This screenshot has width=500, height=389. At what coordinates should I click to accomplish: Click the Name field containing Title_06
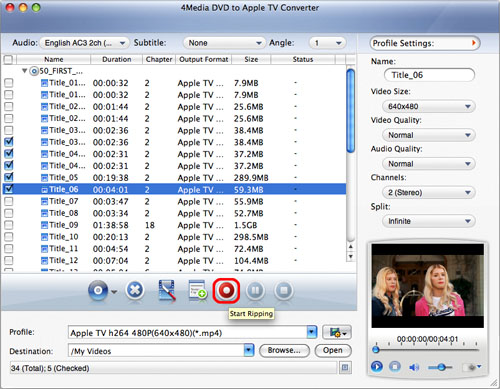[x=429, y=75]
